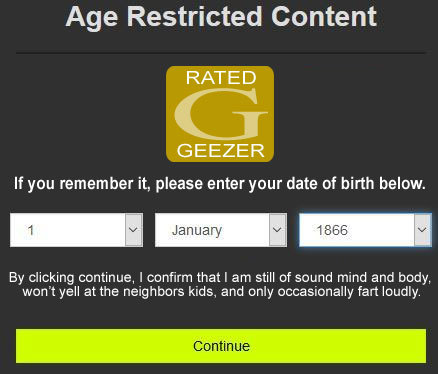Viewport: 438px width, 374px height.
Task: Open the day dropdown arrow
Action: (x=134, y=230)
